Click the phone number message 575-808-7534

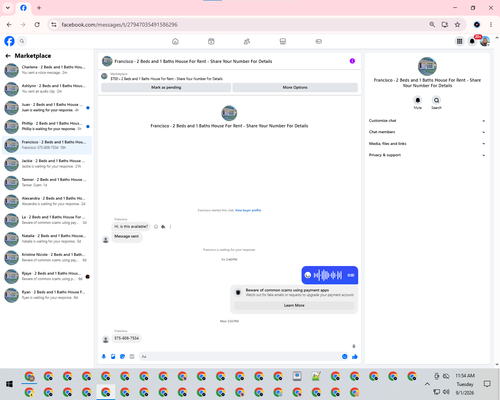point(126,338)
